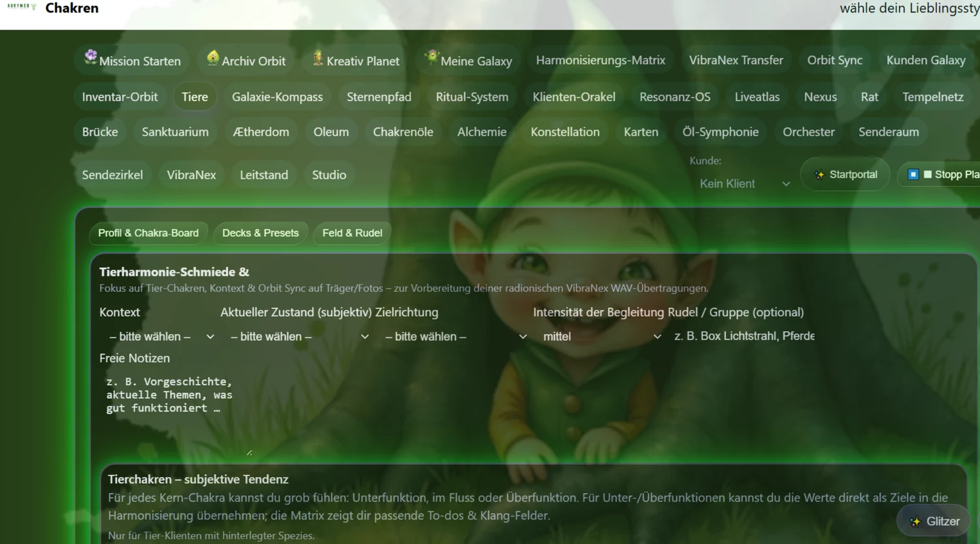The image size is (980, 544).
Task: Navigate to Oleum
Action: [331, 132]
